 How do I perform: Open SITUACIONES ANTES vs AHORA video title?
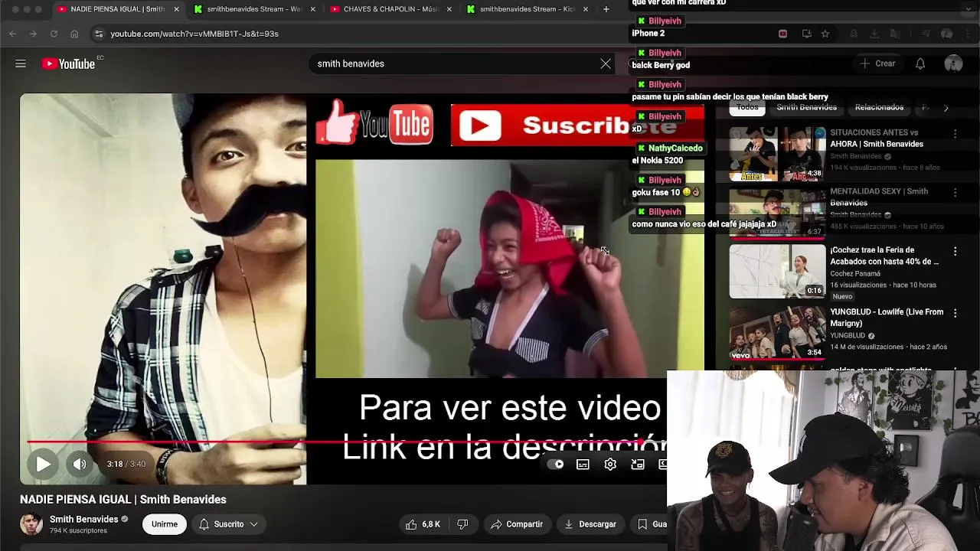[877, 138]
